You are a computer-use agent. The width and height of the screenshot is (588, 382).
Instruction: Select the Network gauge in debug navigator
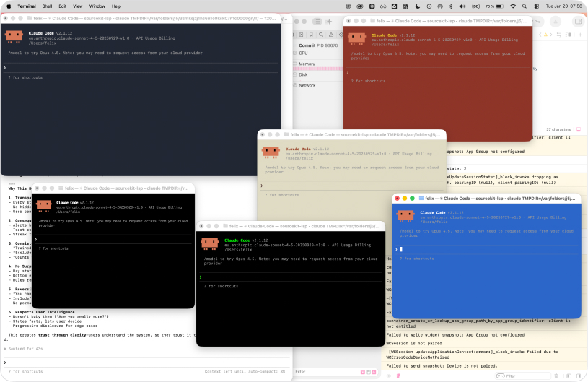tap(317, 85)
